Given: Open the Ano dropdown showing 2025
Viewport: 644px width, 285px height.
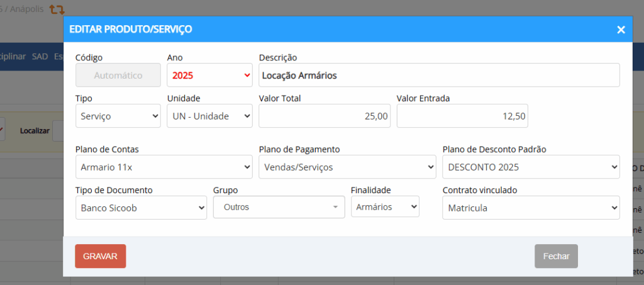Looking at the screenshot, I should tap(209, 75).
